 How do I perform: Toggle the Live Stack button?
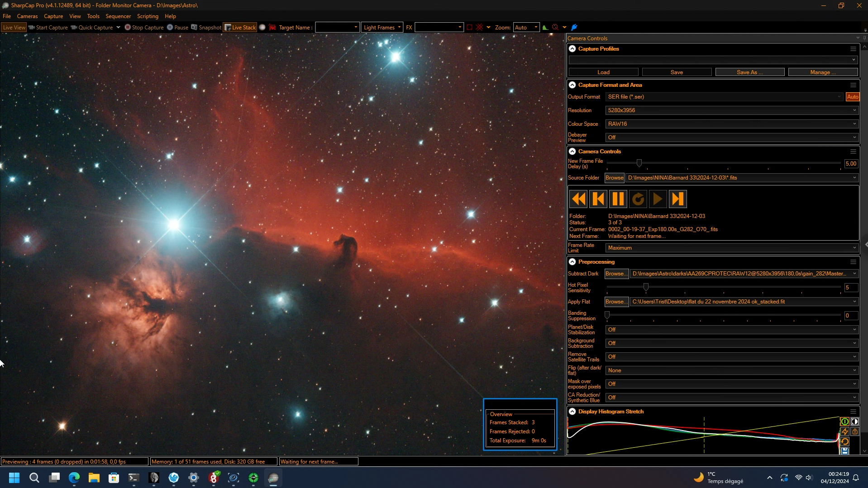240,28
